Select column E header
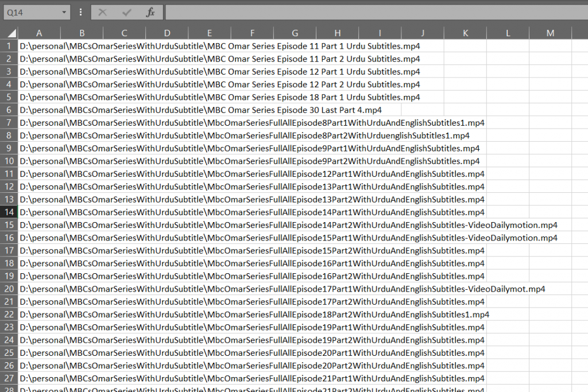The width and height of the screenshot is (588, 392). click(209, 33)
